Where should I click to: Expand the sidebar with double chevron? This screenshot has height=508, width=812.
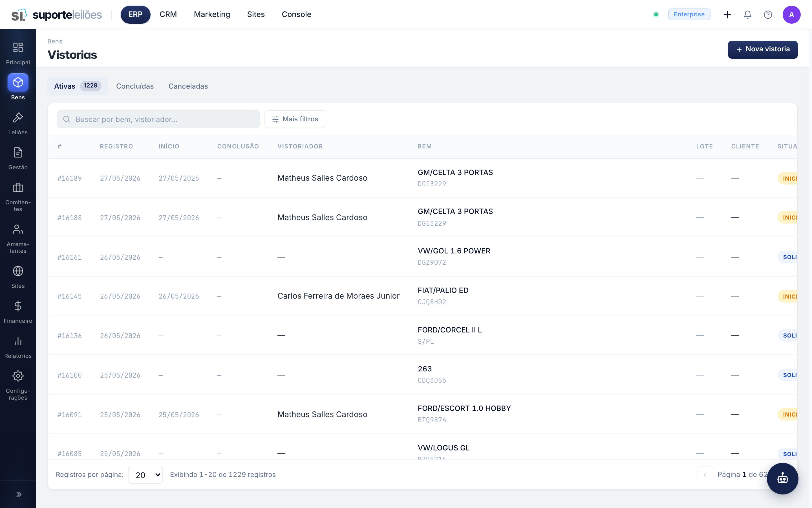click(19, 494)
